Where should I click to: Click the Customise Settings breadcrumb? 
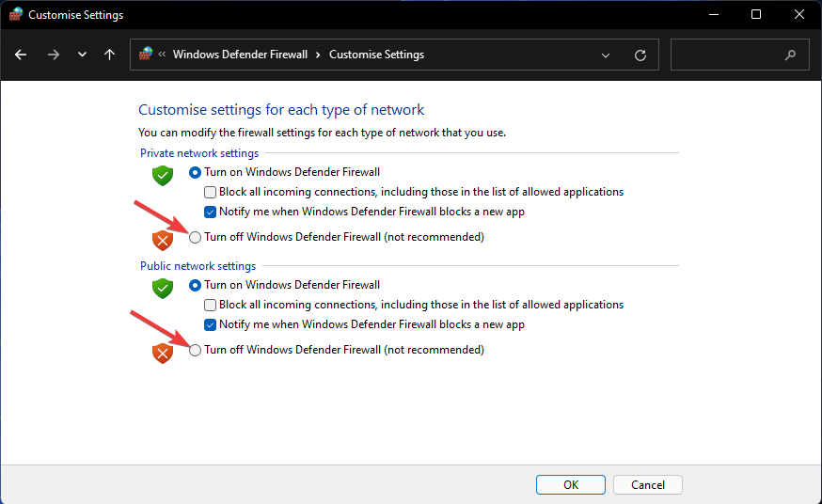(376, 55)
